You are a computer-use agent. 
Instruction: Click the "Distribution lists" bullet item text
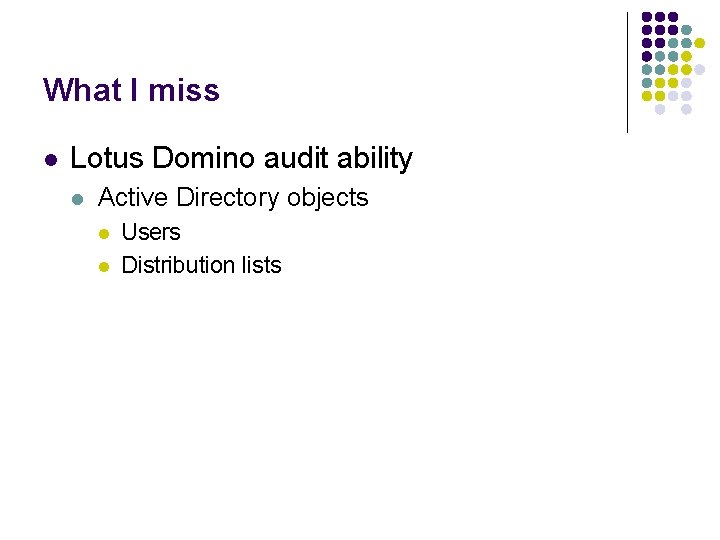pyautogui.click(x=201, y=265)
